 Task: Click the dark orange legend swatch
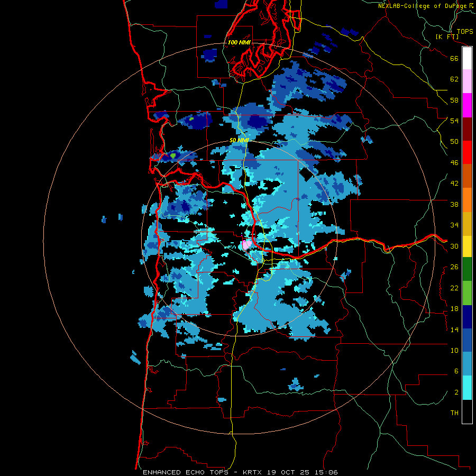[x=467, y=176]
